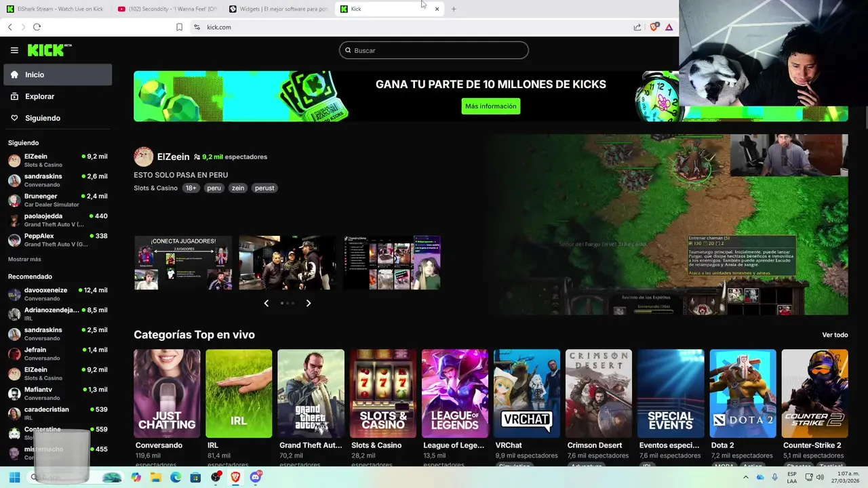Click the 18+ tag
The height and width of the screenshot is (488, 868).
191,188
